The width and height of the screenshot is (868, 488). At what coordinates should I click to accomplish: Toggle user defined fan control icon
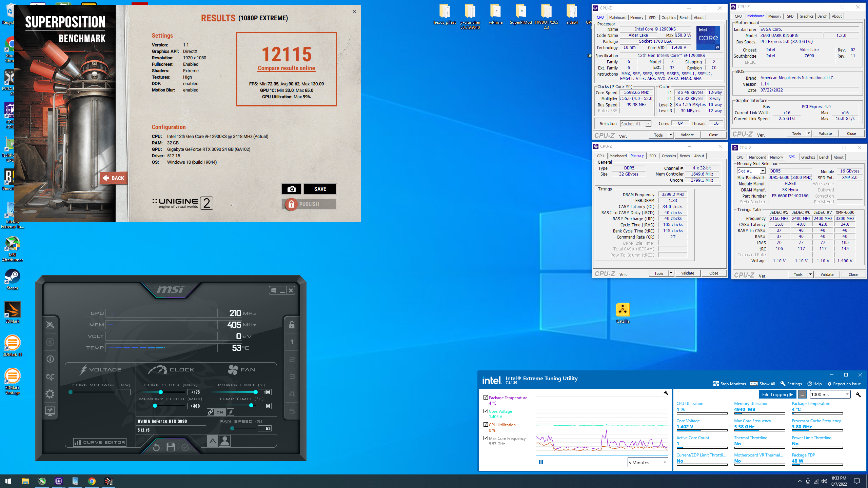(225, 441)
